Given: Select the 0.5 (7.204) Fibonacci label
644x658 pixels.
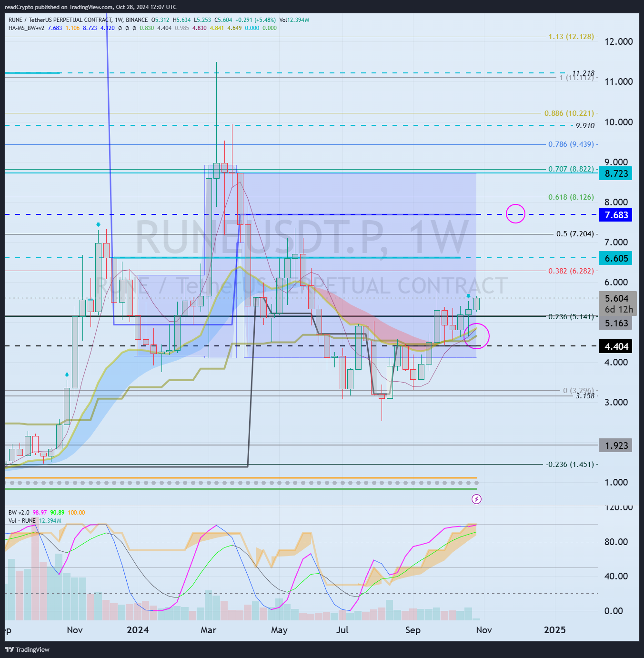Looking at the screenshot, I should pos(575,234).
